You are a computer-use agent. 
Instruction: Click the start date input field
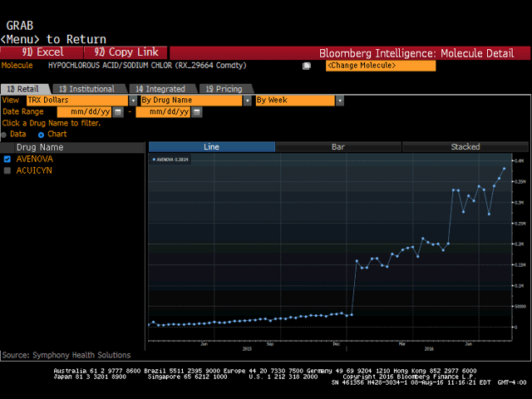point(84,112)
